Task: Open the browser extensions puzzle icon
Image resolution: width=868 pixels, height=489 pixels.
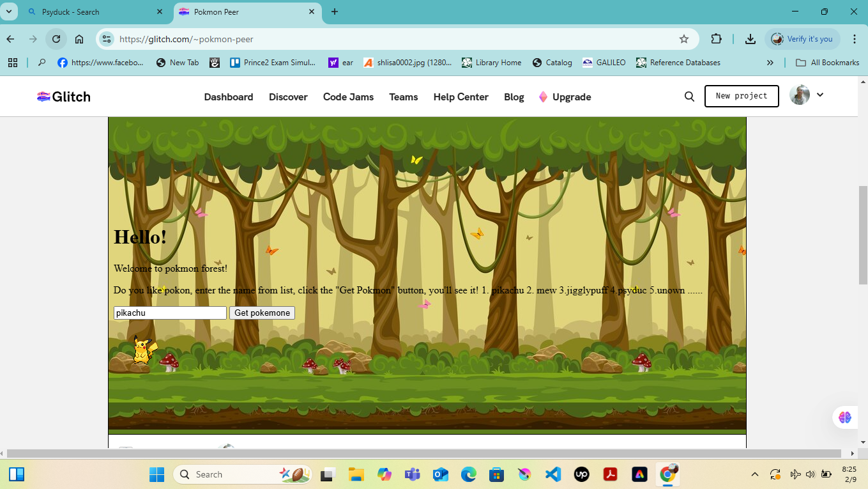Action: point(716,39)
